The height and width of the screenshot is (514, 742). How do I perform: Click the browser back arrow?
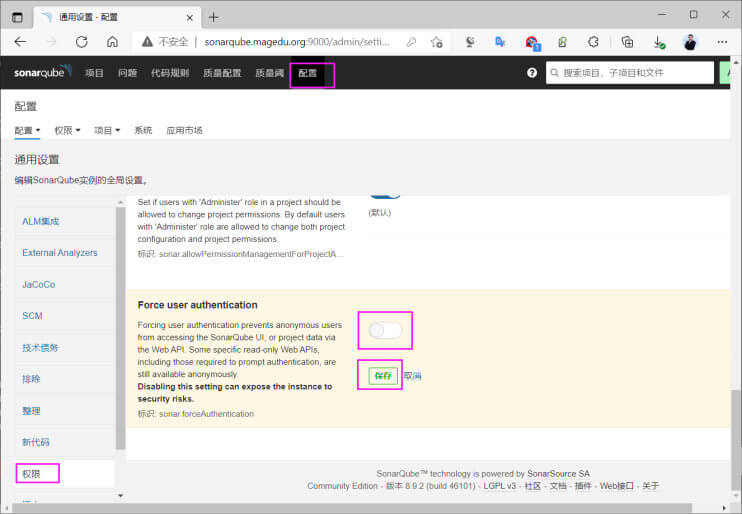point(20,42)
